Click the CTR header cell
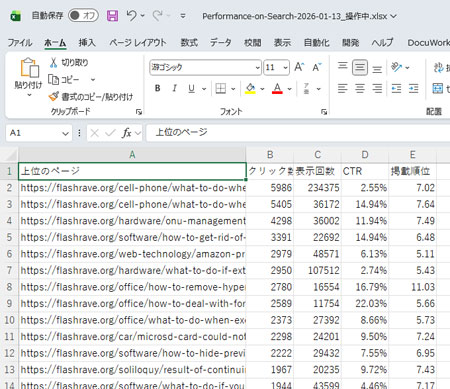 (x=365, y=171)
